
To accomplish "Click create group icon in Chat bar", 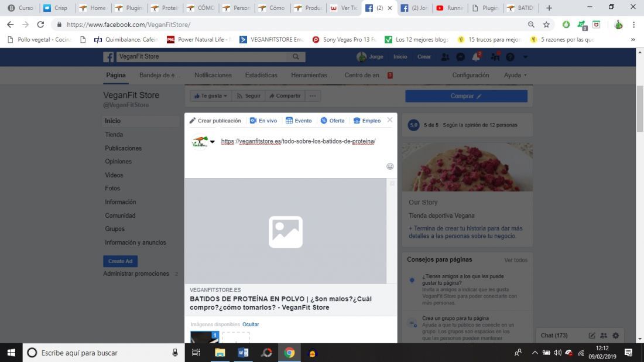I will click(x=604, y=335).
